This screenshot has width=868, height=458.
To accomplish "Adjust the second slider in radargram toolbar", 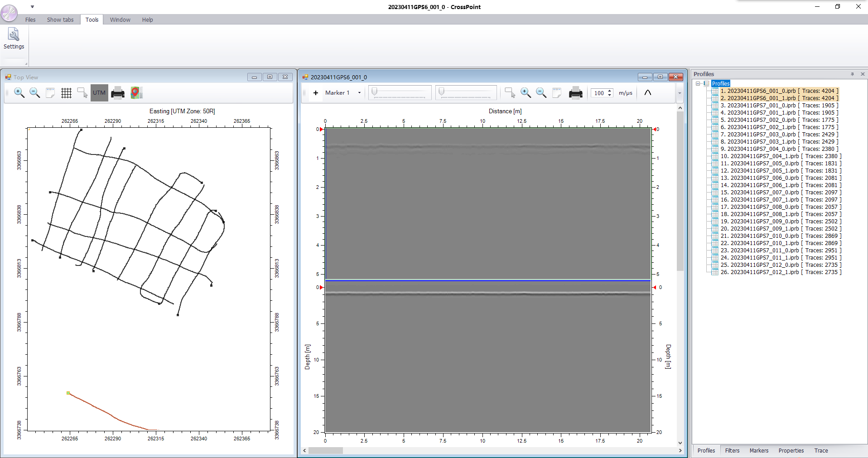I will click(x=466, y=93).
